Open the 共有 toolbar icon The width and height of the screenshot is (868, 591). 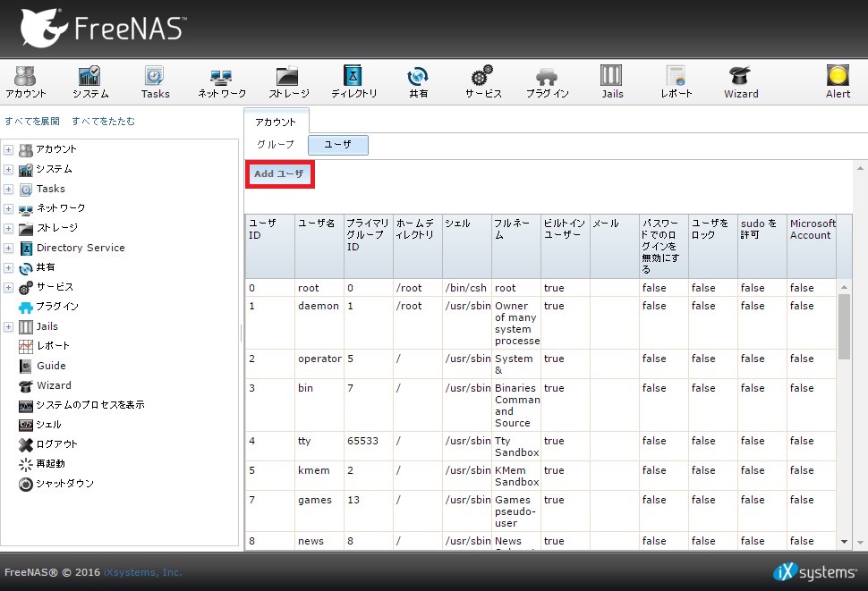(x=418, y=82)
